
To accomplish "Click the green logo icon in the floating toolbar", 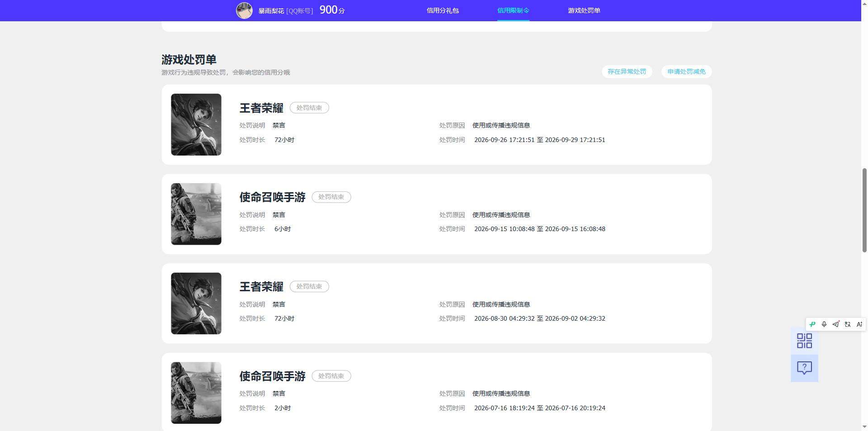I will coord(812,324).
